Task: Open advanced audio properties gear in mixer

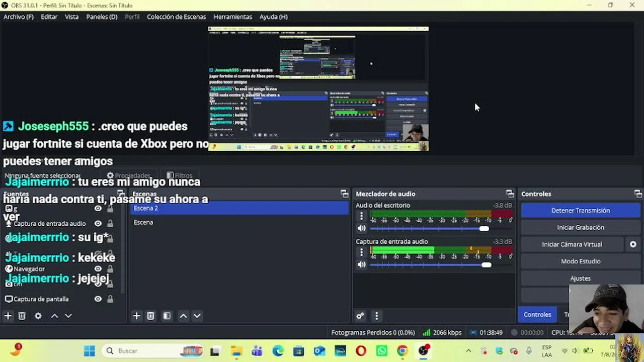Action: pyautogui.click(x=360, y=316)
